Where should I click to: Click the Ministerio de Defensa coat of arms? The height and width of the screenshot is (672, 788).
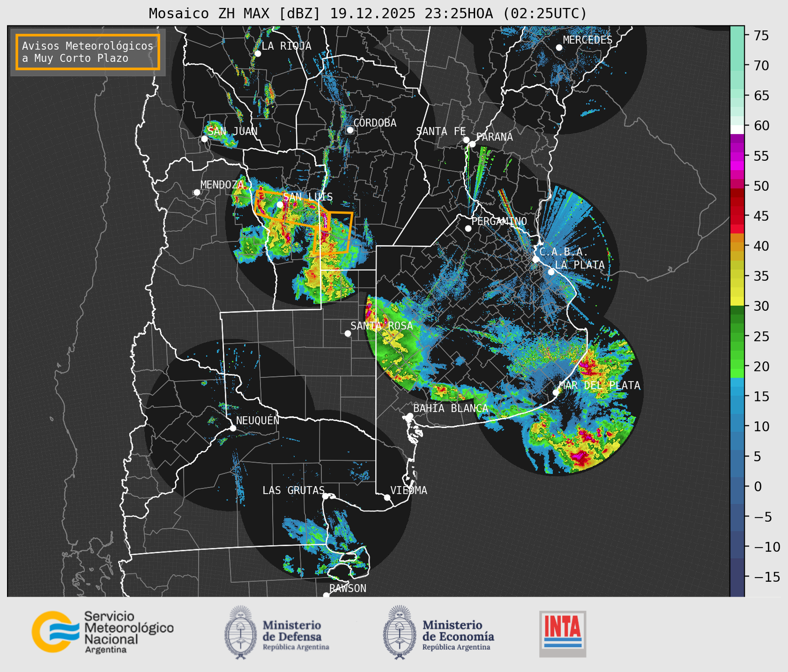click(x=241, y=632)
